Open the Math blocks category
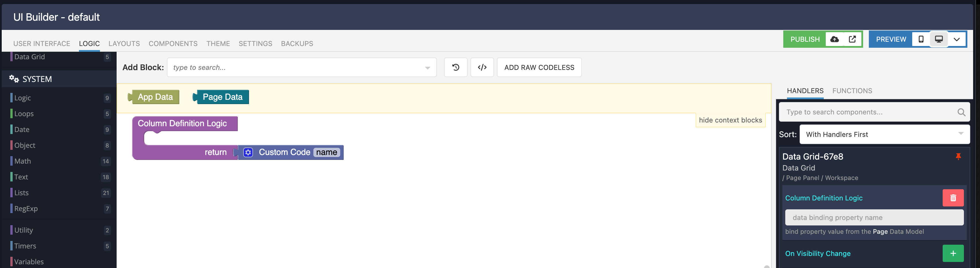The image size is (980, 268). [x=23, y=161]
